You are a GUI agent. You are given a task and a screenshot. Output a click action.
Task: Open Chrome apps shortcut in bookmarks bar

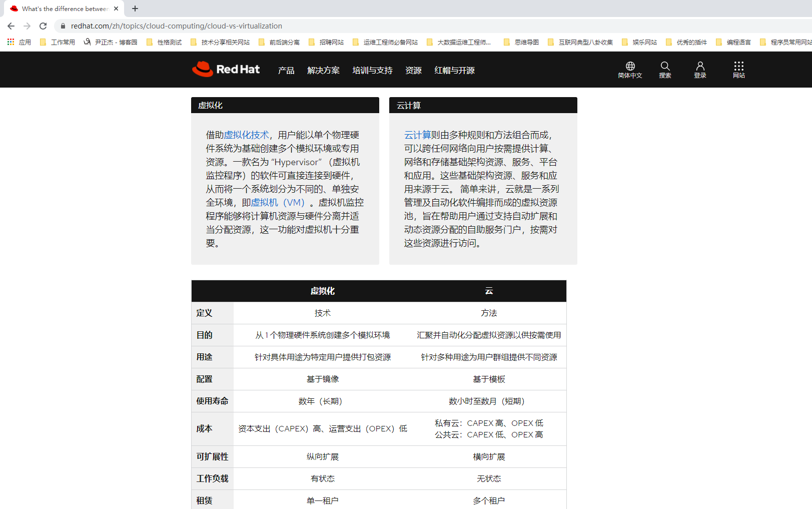pyautogui.click(x=19, y=43)
